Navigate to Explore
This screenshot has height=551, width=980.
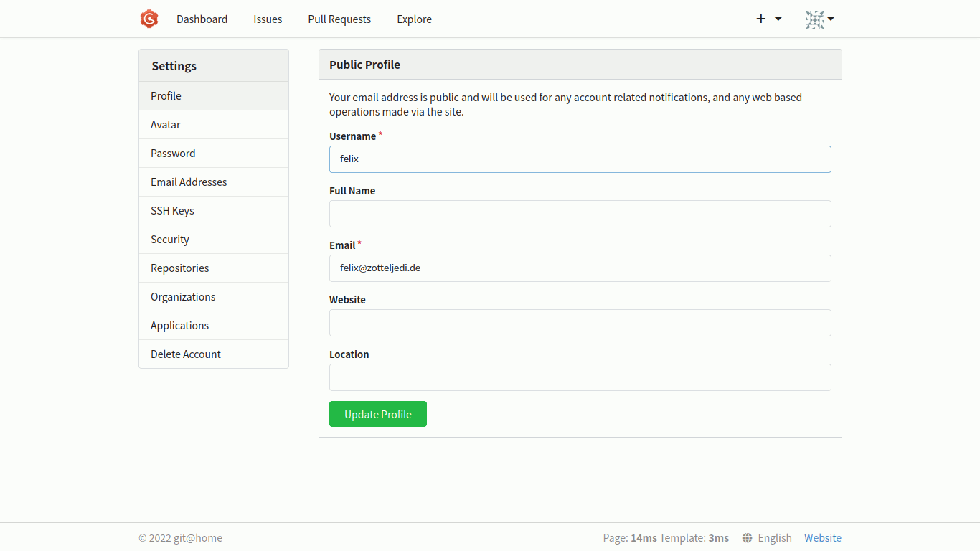click(x=414, y=19)
